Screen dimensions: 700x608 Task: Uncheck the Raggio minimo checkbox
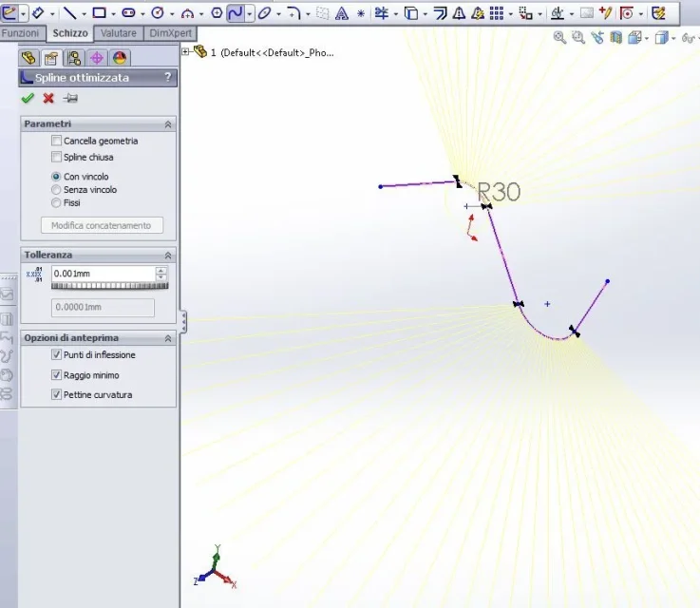[x=56, y=374]
